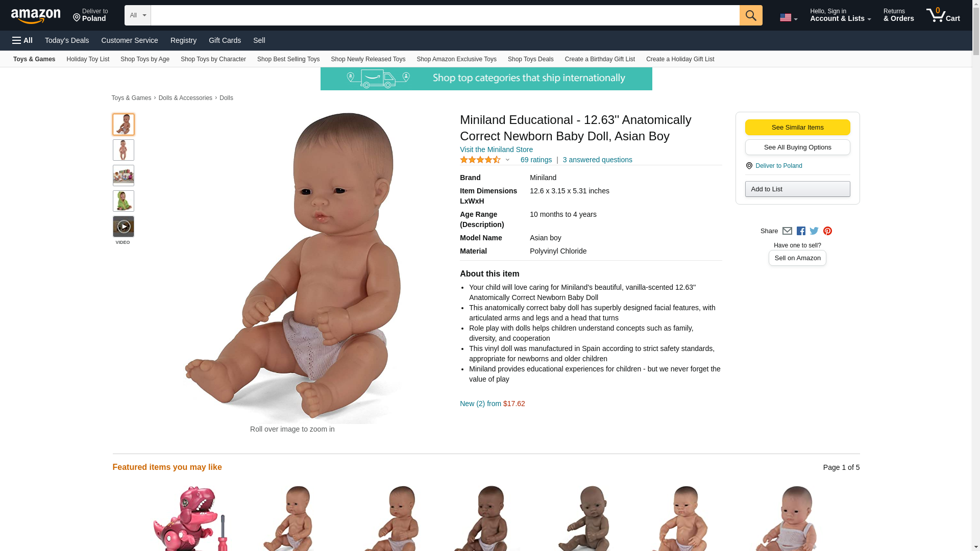Screen dimensions: 980x551
Task: Visit the Miniland Store link
Action: click(x=496, y=149)
